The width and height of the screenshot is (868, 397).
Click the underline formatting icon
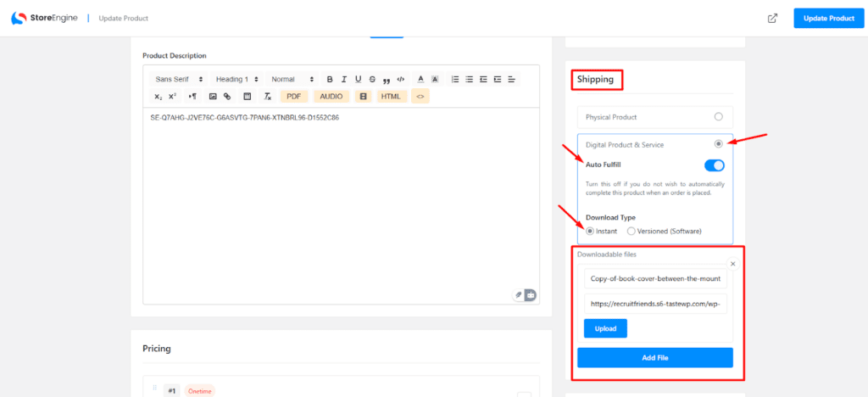coord(359,79)
